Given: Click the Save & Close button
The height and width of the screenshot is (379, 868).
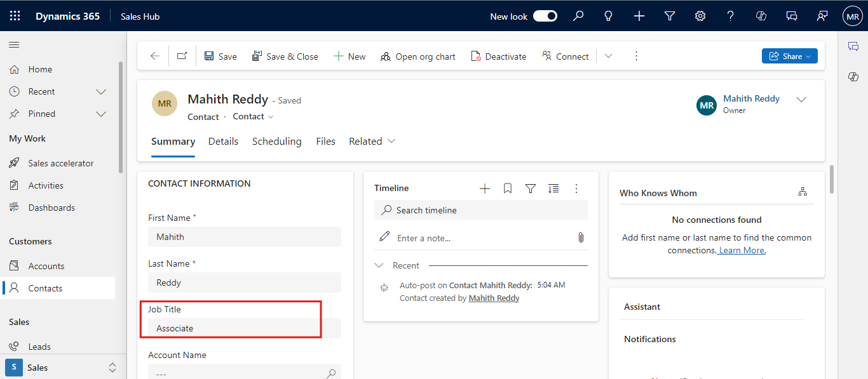Looking at the screenshot, I should [x=285, y=57].
